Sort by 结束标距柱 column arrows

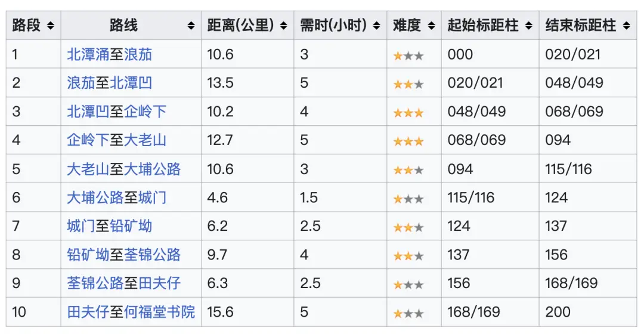[x=626, y=26]
